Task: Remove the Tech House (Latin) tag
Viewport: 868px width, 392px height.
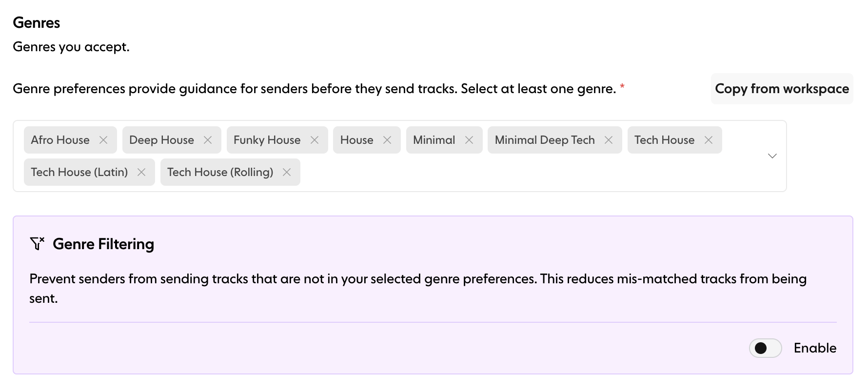Action: coord(141,172)
